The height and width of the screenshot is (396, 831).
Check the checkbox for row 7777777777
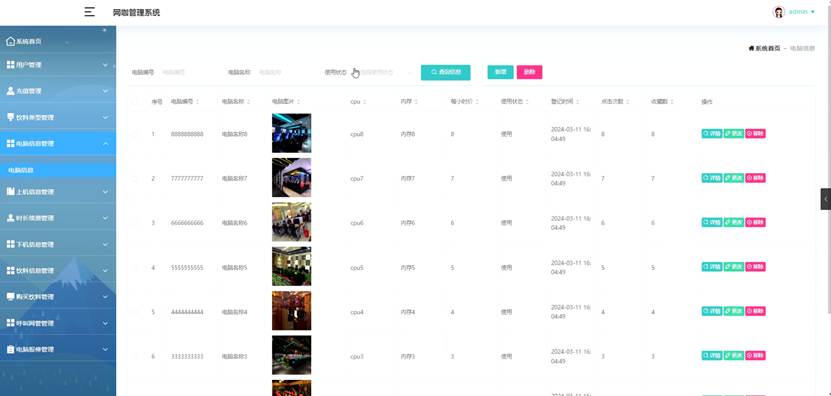(x=135, y=179)
